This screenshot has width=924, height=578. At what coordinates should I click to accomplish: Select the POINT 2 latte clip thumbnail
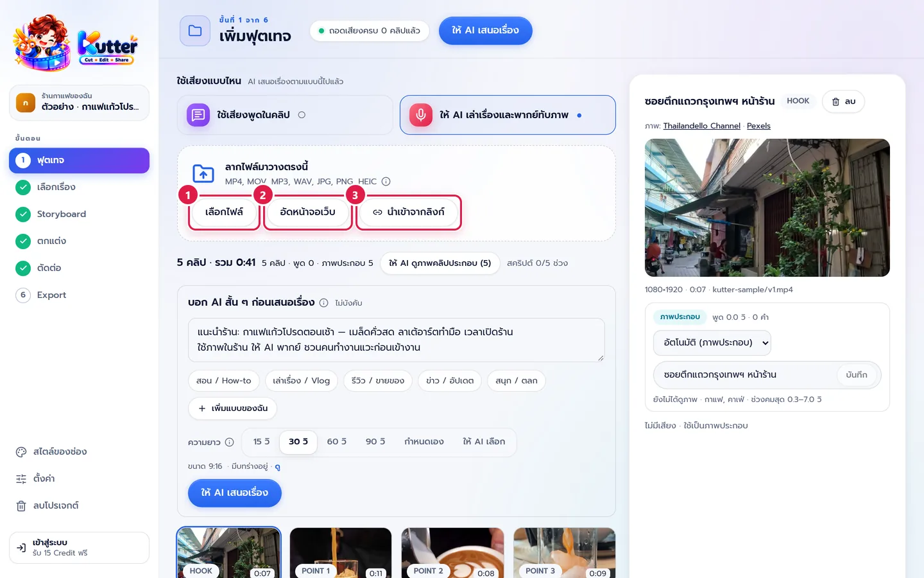(452, 553)
